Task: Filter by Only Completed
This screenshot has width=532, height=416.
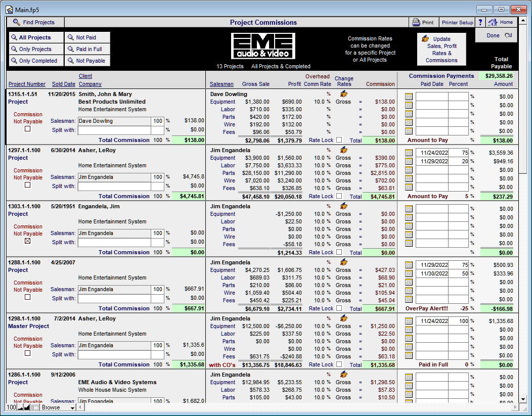Action: pyautogui.click(x=36, y=61)
